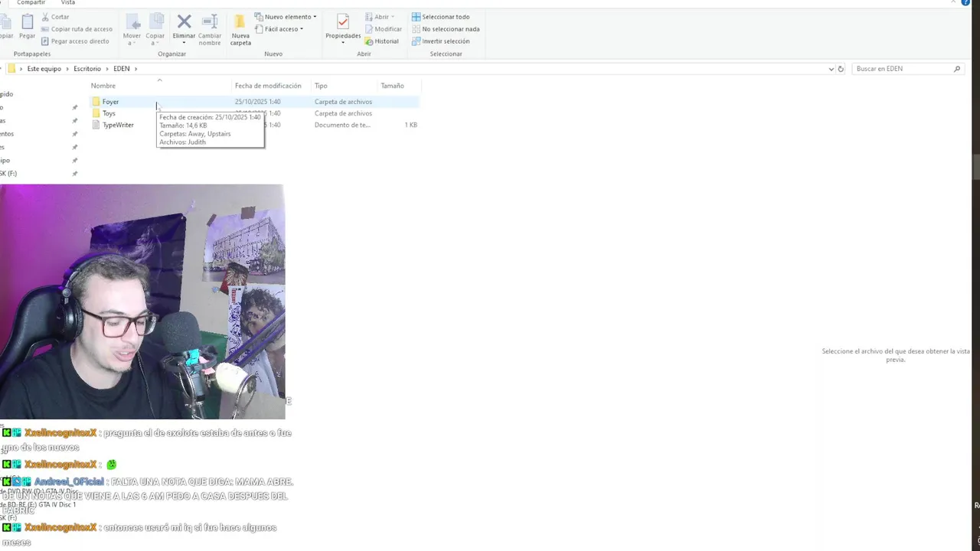
Task: Select the Toys folder name
Action: point(109,113)
